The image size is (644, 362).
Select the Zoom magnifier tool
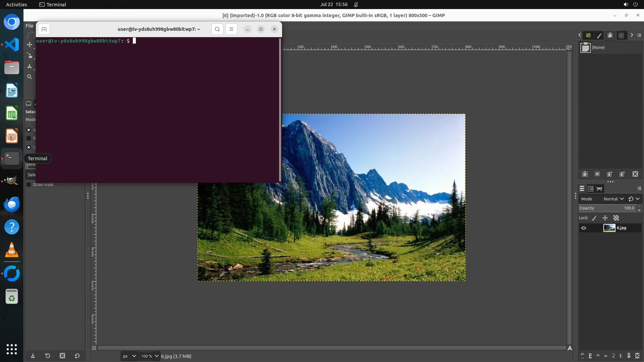pyautogui.click(x=30, y=77)
